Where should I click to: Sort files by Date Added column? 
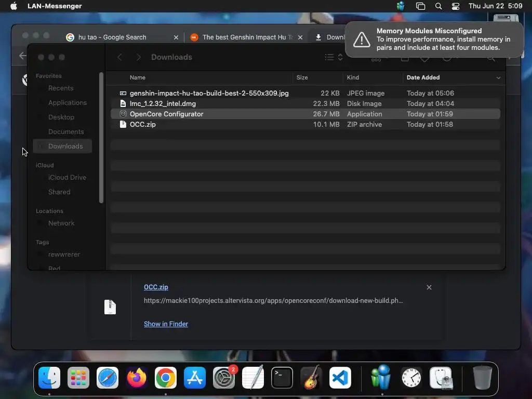pos(423,77)
